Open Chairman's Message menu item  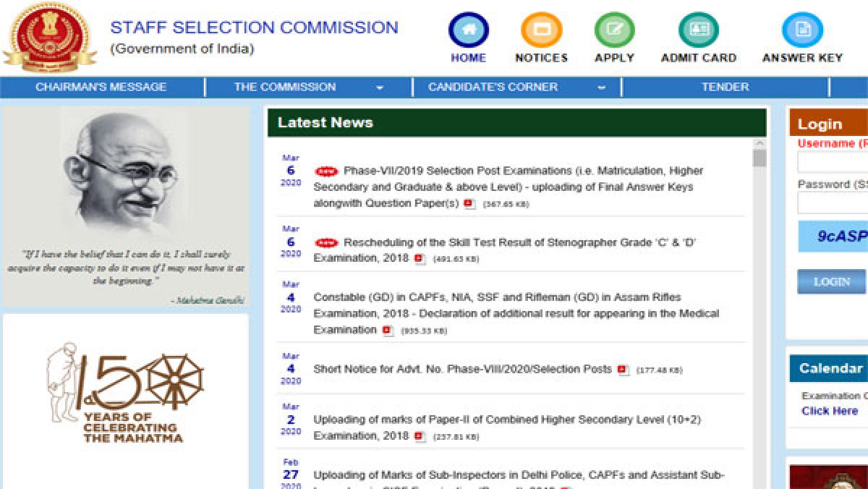(101, 88)
